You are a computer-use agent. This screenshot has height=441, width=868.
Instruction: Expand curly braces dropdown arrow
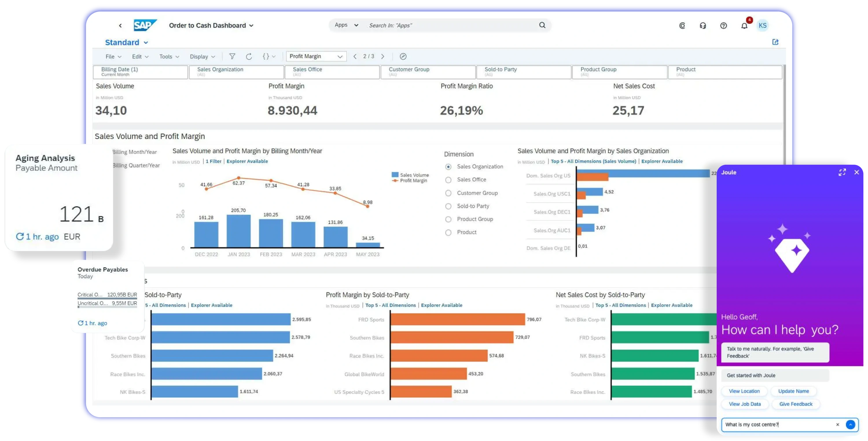(x=274, y=57)
